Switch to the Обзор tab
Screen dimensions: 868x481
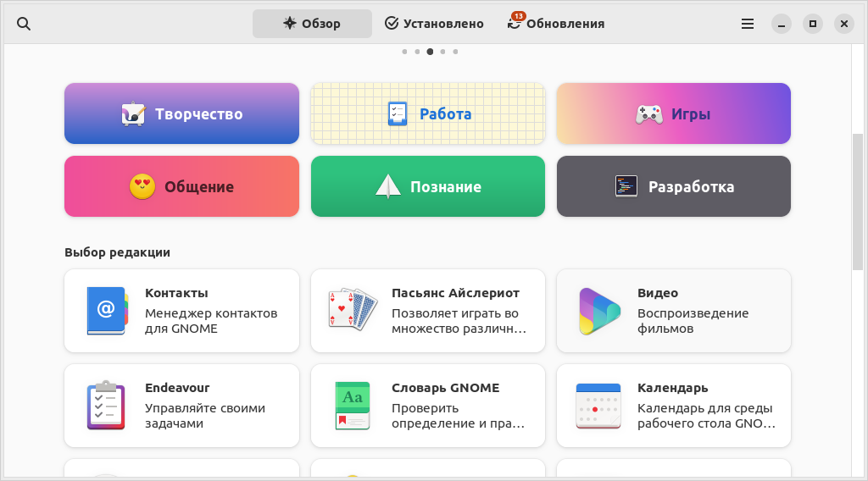click(x=312, y=24)
